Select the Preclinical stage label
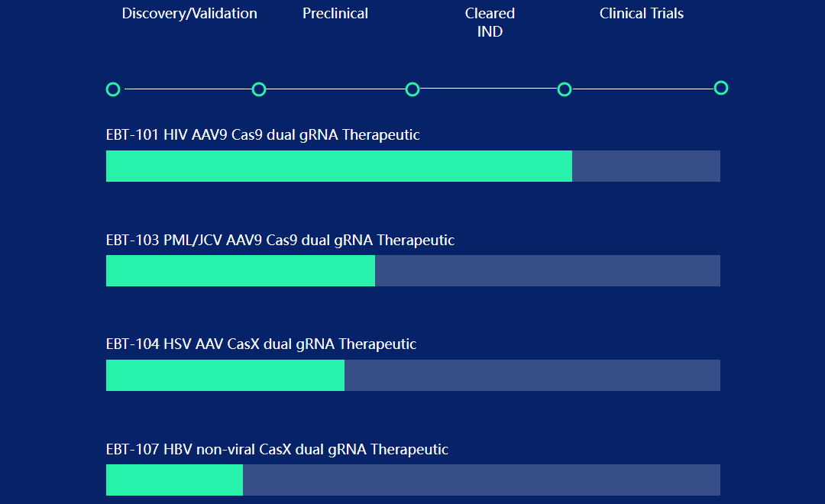This screenshot has height=504, width=825. point(335,14)
